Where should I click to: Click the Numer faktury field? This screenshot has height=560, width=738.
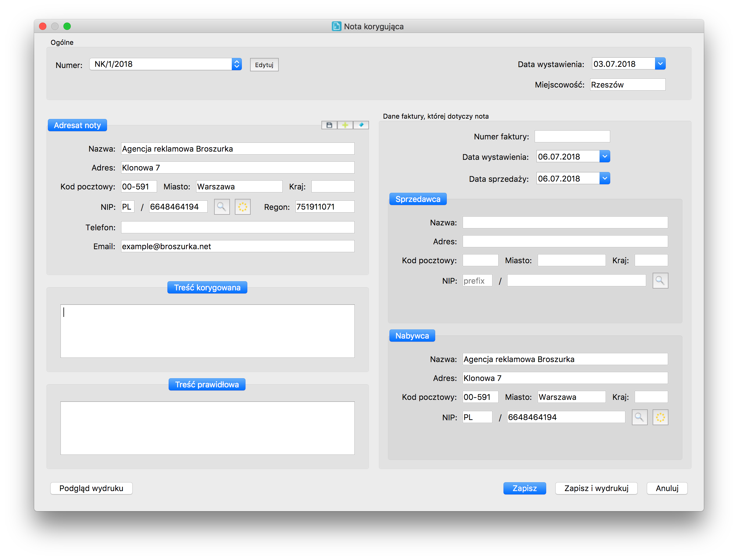point(572,137)
